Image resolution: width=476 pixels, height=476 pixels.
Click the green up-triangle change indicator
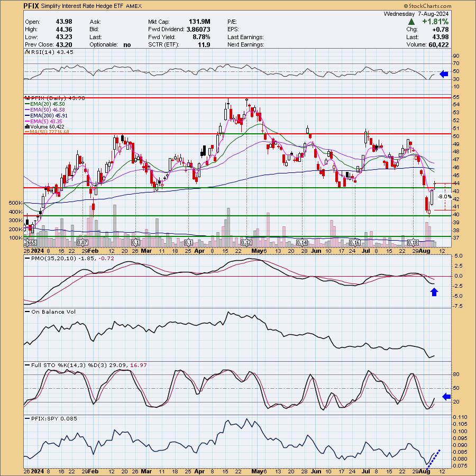click(x=411, y=22)
